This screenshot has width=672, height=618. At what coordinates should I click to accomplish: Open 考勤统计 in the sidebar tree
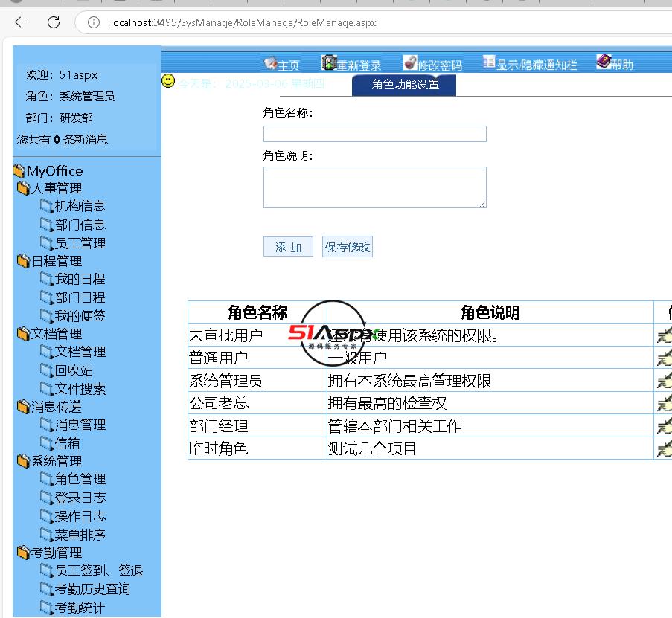(x=80, y=608)
